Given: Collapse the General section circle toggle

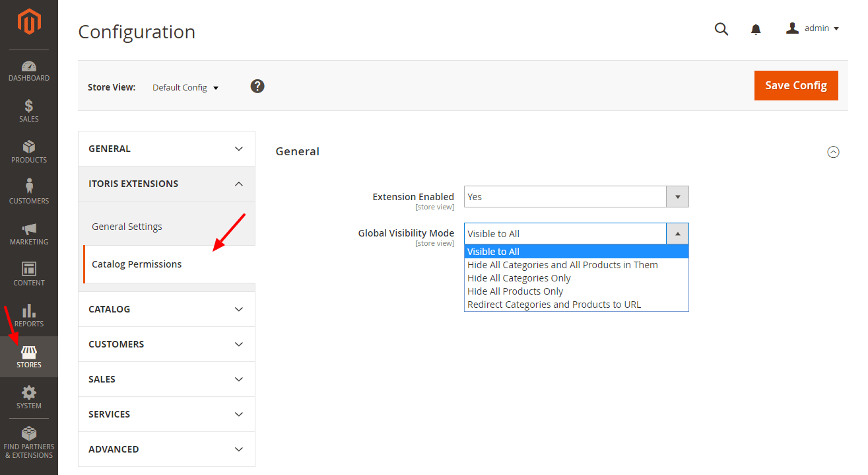Looking at the screenshot, I should [833, 152].
